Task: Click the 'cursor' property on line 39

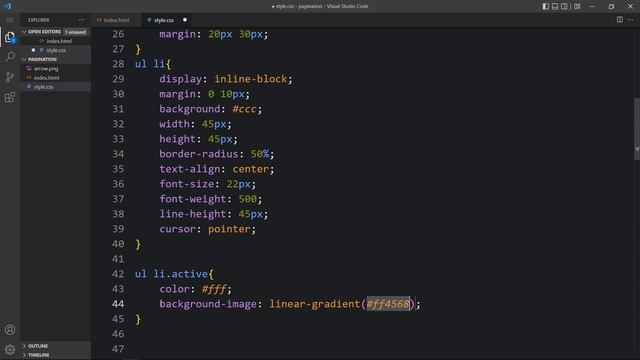Action: (x=178, y=229)
